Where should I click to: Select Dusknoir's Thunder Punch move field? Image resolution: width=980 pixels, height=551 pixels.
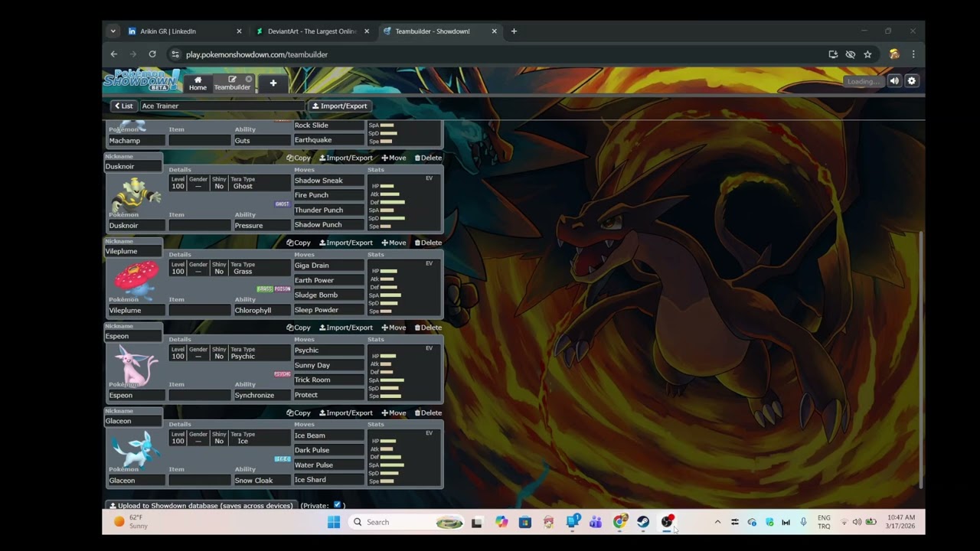point(328,210)
